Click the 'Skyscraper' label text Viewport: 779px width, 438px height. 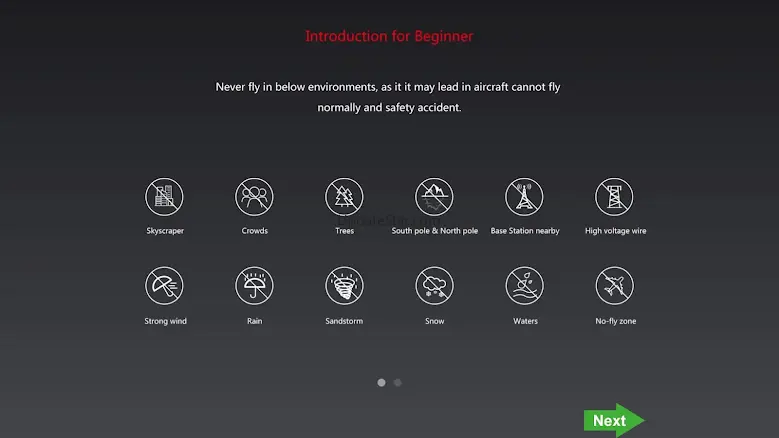coord(165,231)
